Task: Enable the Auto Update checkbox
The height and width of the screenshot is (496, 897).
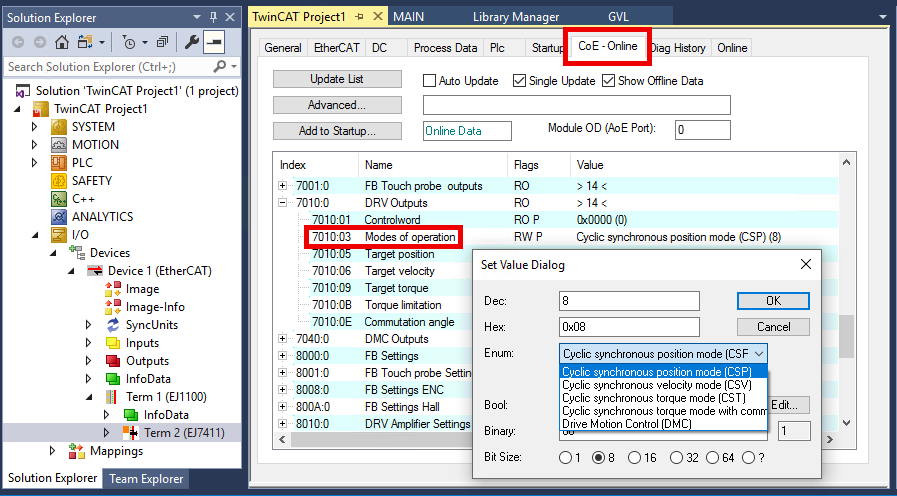Action: [x=430, y=81]
